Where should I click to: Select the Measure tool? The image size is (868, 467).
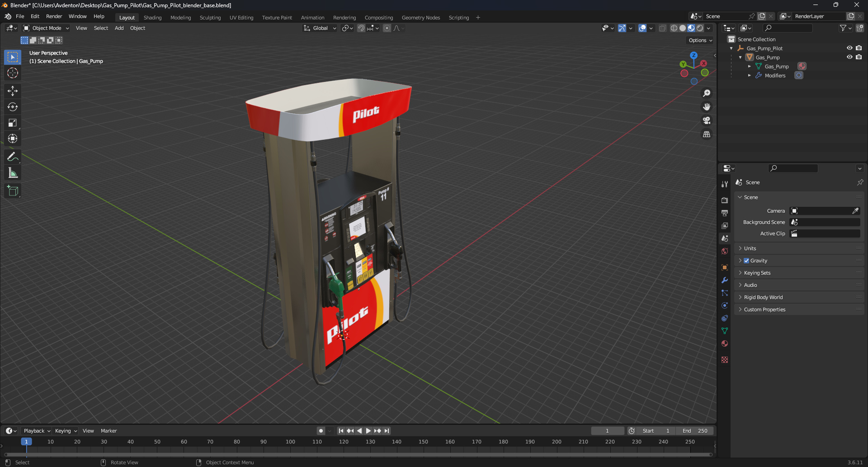coord(13,172)
